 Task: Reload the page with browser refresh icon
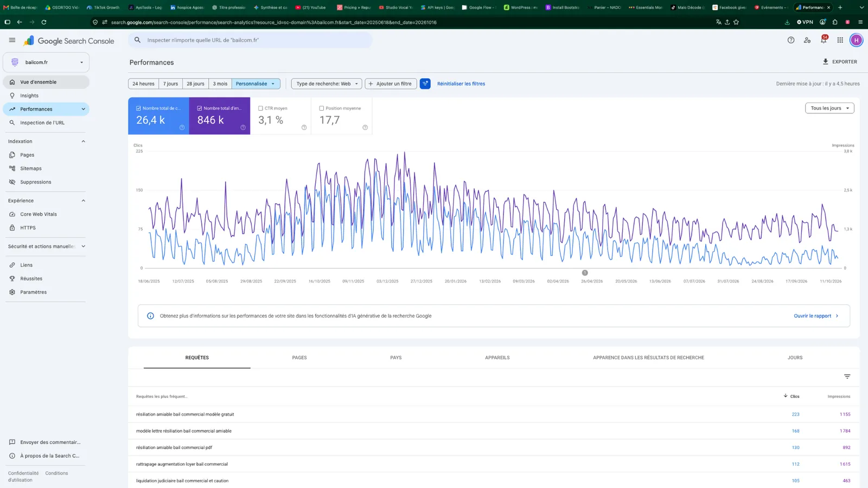pyautogui.click(x=44, y=22)
